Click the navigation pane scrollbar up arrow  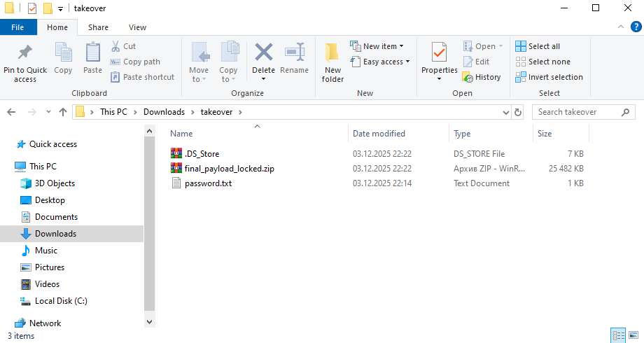[150, 131]
